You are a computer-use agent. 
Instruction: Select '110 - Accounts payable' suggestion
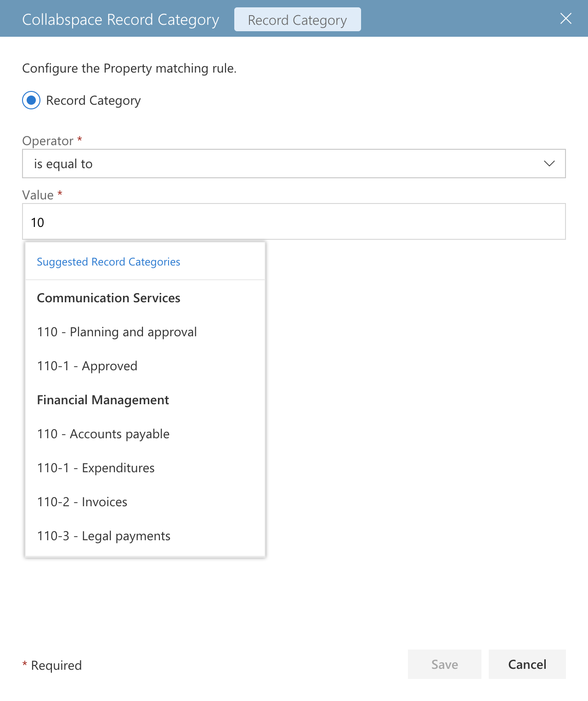coord(145,434)
